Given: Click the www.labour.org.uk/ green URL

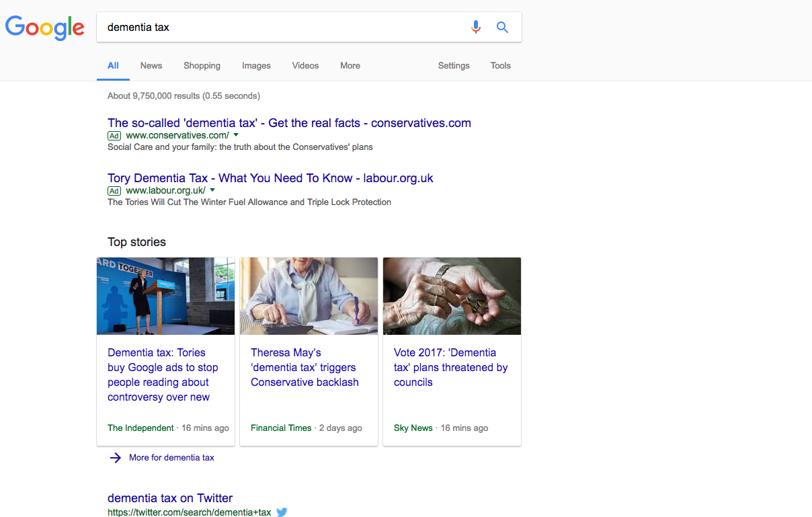Looking at the screenshot, I should (x=165, y=190).
